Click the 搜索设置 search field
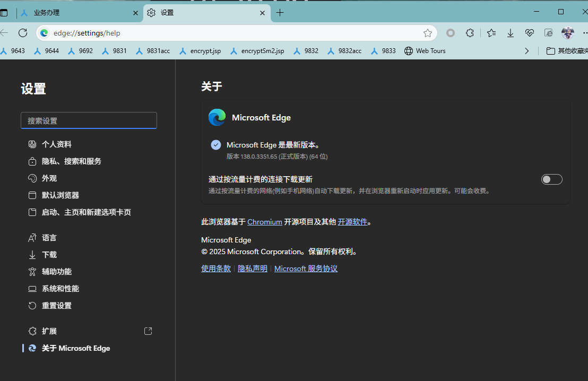 pos(89,120)
